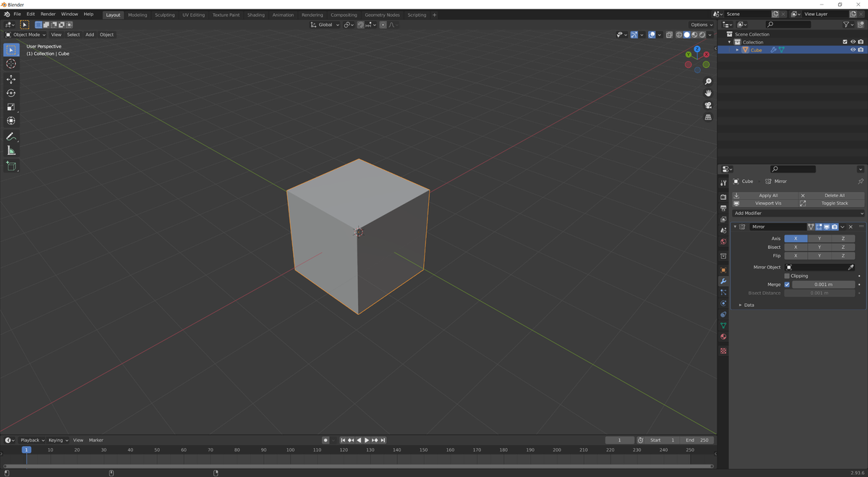This screenshot has height=477, width=868.
Task: Toggle Flip Y button
Action: (820, 256)
